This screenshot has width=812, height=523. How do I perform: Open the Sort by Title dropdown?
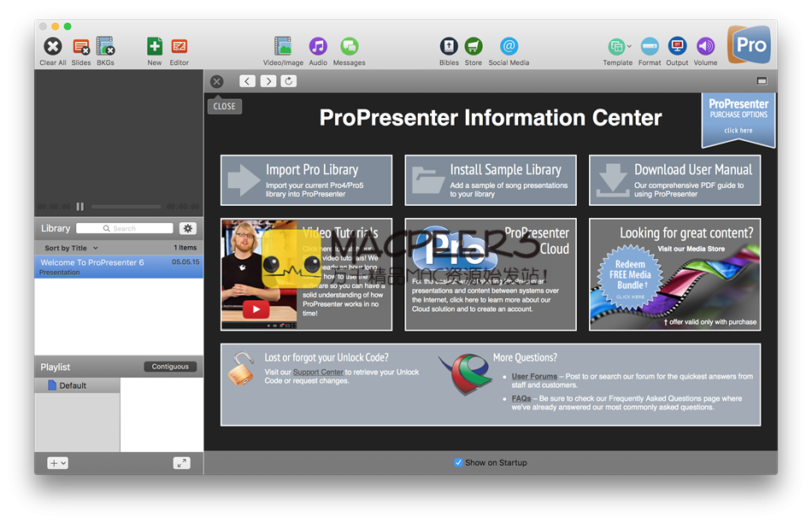tap(71, 248)
